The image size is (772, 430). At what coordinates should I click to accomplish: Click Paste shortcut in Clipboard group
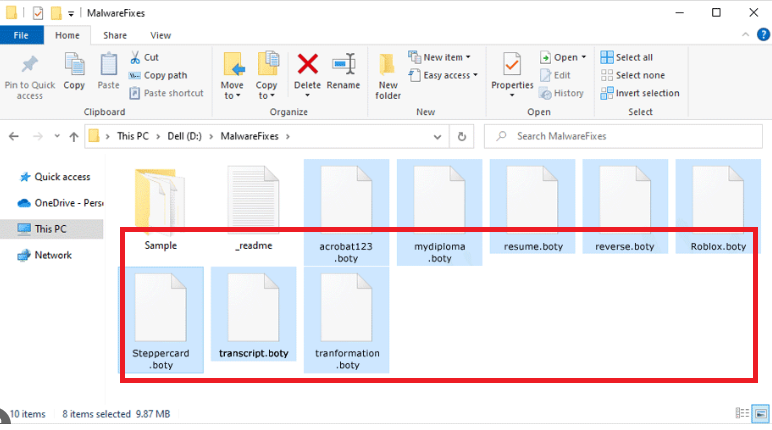(x=166, y=93)
